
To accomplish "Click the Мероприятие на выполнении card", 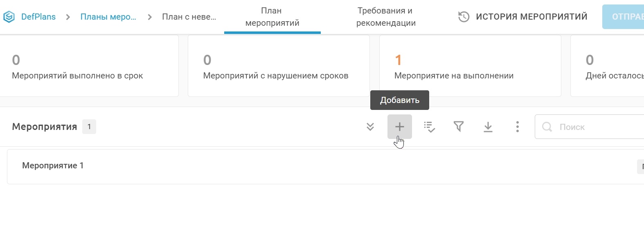I will coord(470,66).
